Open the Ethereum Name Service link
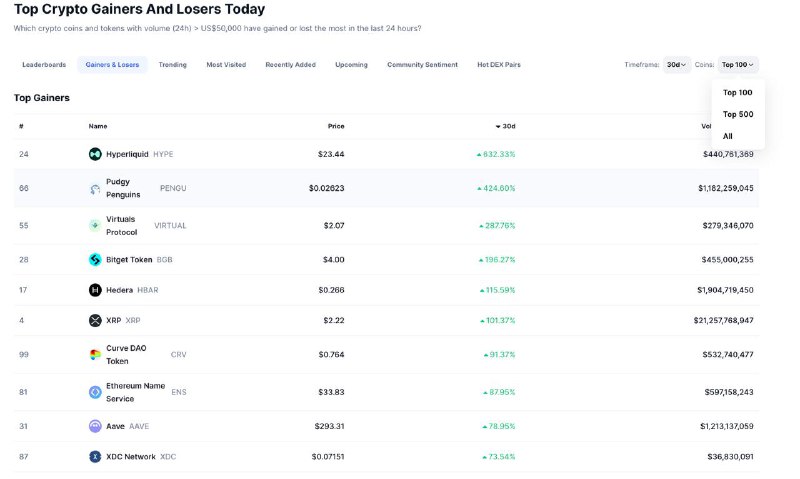The image size is (800, 479). (x=135, y=392)
